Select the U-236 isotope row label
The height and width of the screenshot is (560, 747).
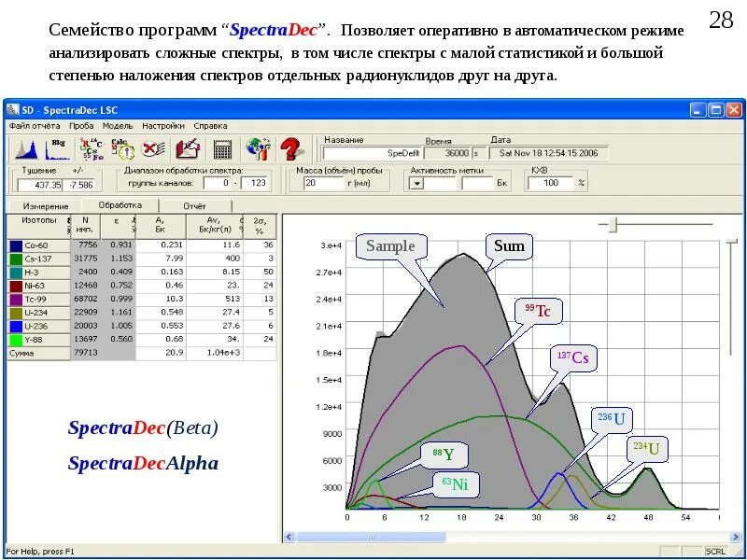click(x=35, y=326)
